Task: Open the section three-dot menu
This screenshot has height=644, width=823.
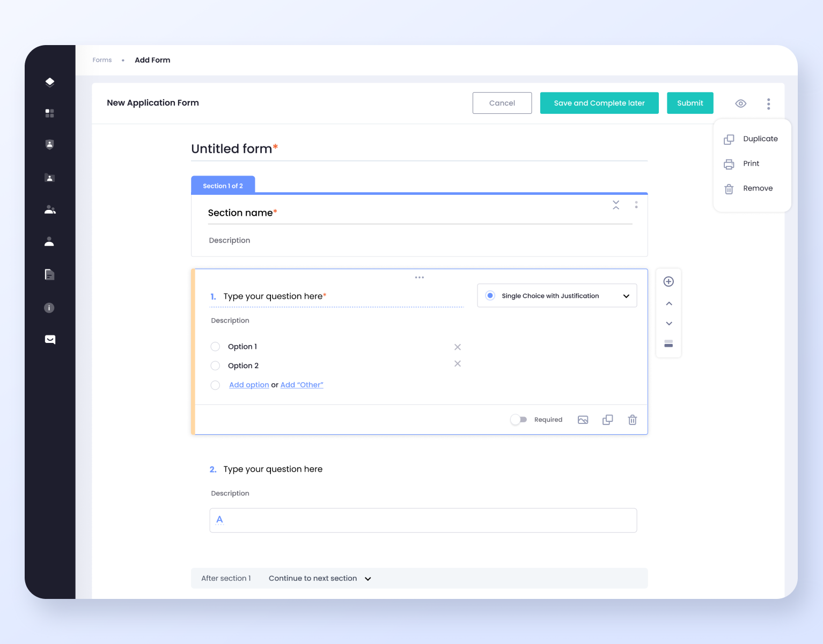Action: click(x=636, y=205)
